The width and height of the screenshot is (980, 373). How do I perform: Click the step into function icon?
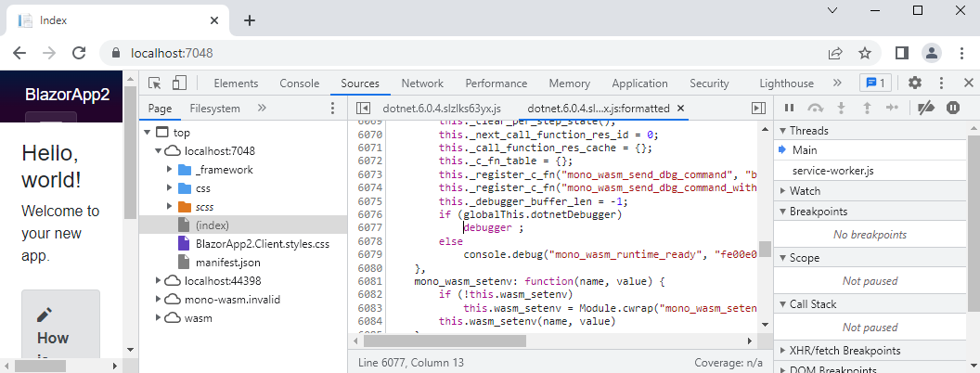click(x=841, y=108)
